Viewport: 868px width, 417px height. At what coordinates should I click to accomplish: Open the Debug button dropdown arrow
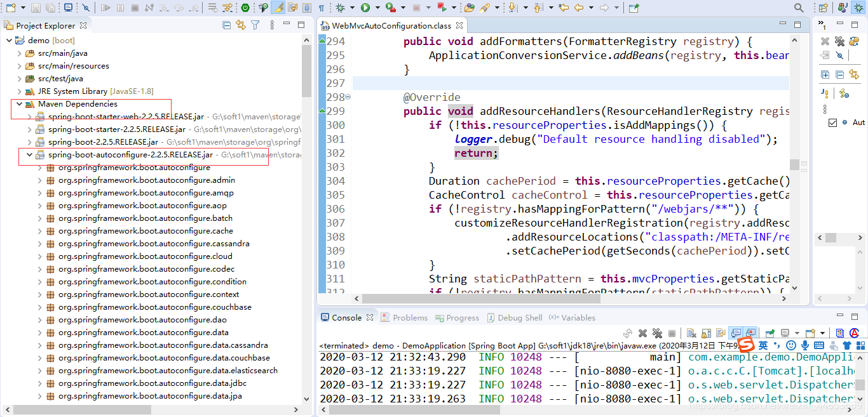point(351,8)
